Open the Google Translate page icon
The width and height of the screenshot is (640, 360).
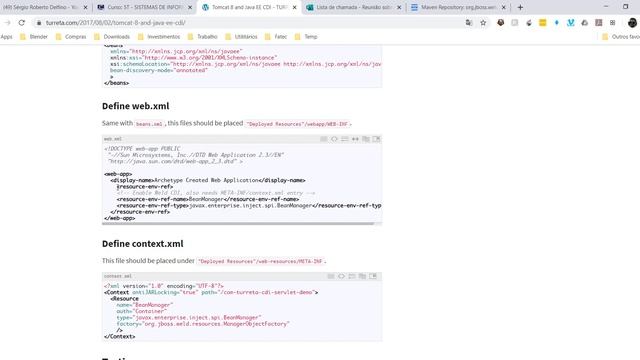469,23
